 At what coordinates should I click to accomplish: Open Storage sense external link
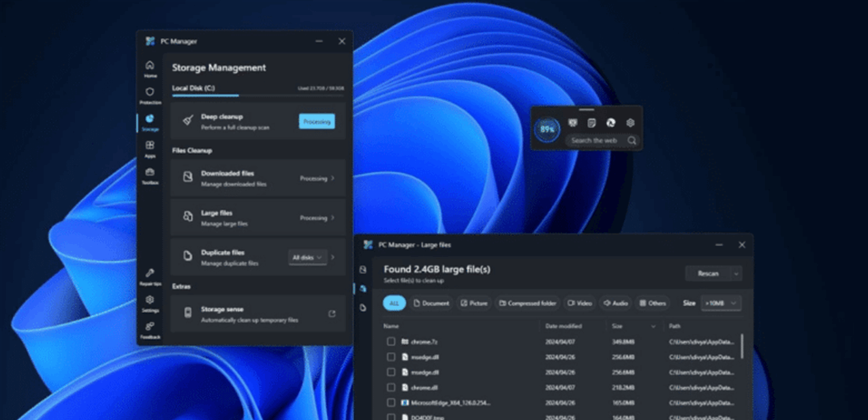pyautogui.click(x=332, y=314)
